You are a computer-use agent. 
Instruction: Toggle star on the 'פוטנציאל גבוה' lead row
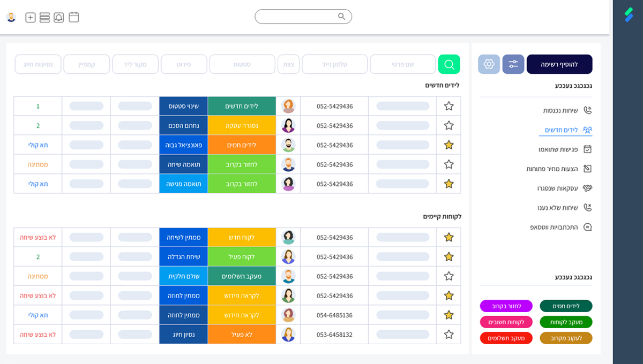point(449,145)
